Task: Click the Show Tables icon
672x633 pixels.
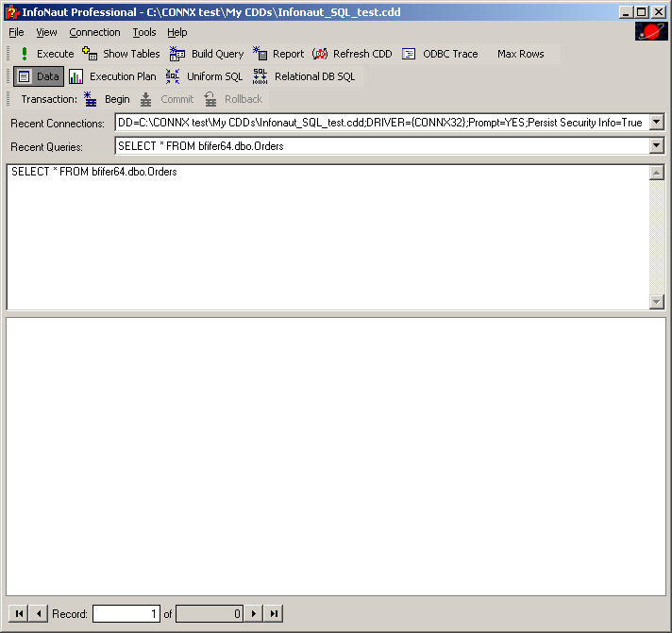Action: pyautogui.click(x=90, y=54)
